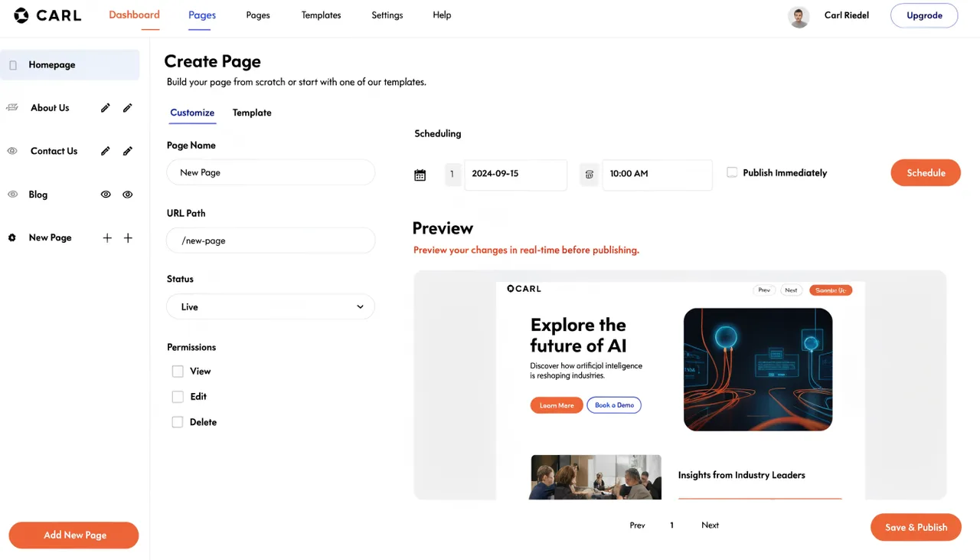The height and width of the screenshot is (560, 980).
Task: Click the Carl Riedel username
Action: point(847,15)
